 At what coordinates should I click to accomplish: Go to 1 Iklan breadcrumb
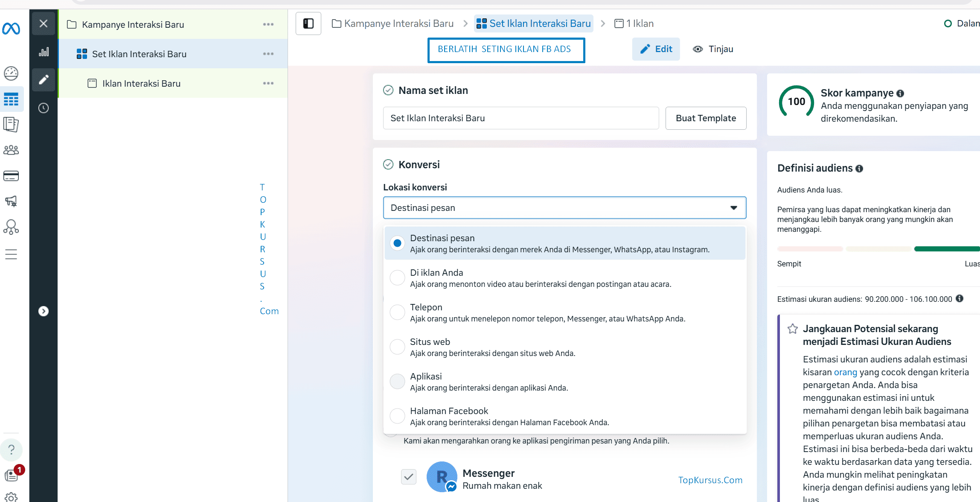(x=634, y=23)
